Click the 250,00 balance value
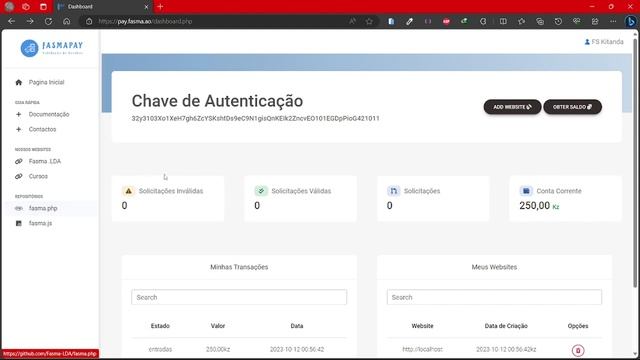Viewport: 640px width, 360px height. (x=535, y=205)
